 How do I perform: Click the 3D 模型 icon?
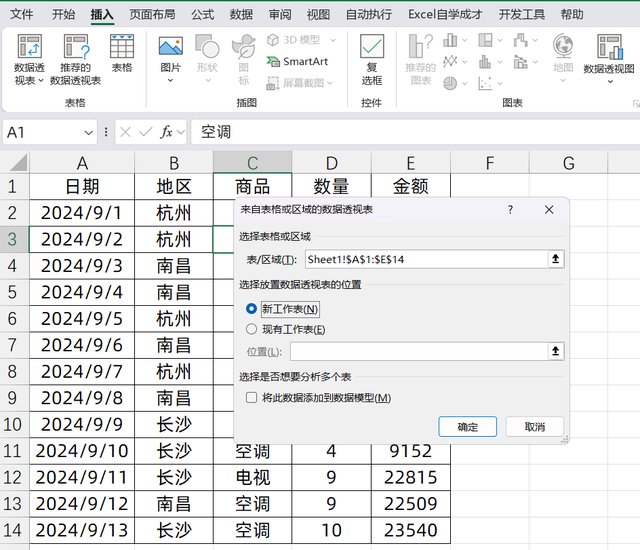[272, 40]
